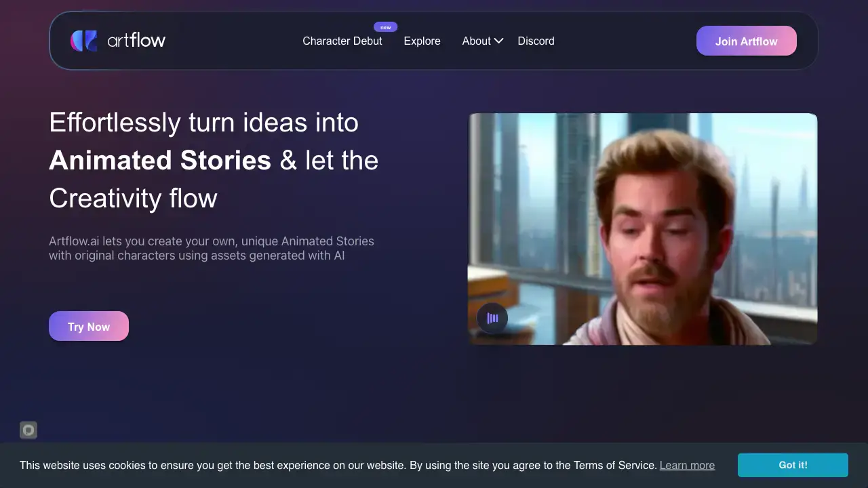Toggle the sound bars icon on video
The image size is (868, 488).
(492, 318)
